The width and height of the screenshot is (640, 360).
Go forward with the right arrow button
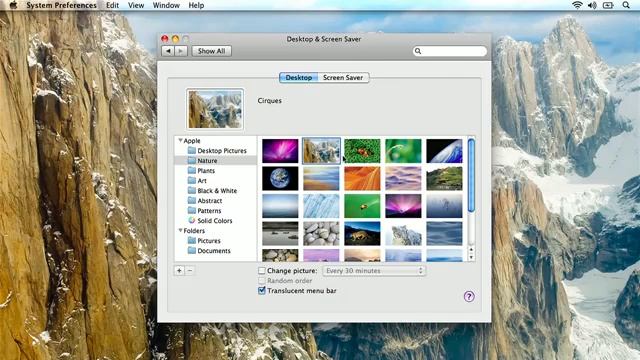[x=181, y=51]
